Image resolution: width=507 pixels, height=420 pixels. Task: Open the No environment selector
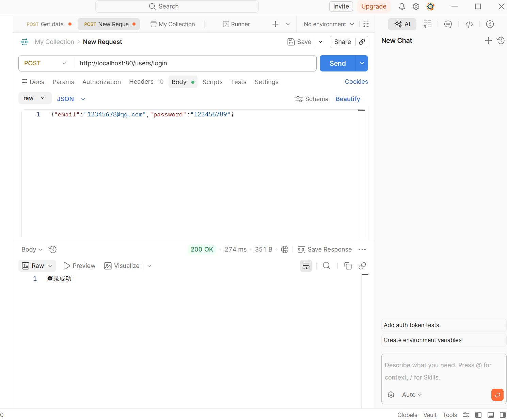pyautogui.click(x=329, y=24)
